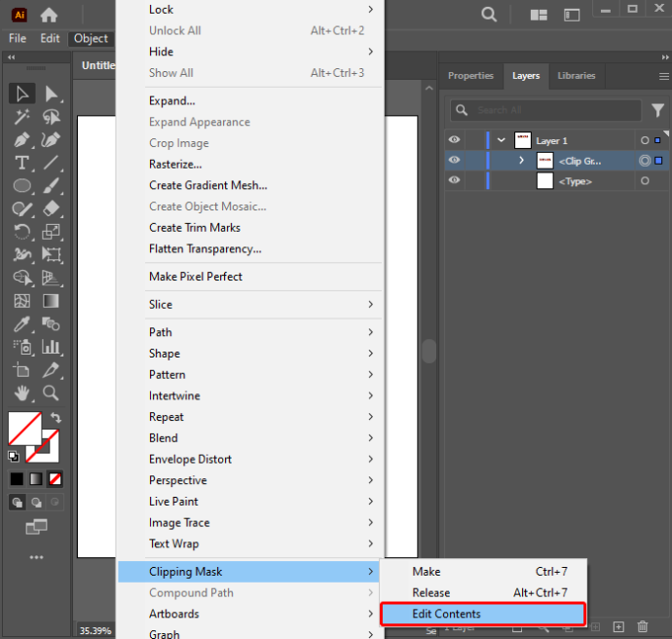Choose Make clipping mask
Screen dimensions: 672x639
(483, 572)
